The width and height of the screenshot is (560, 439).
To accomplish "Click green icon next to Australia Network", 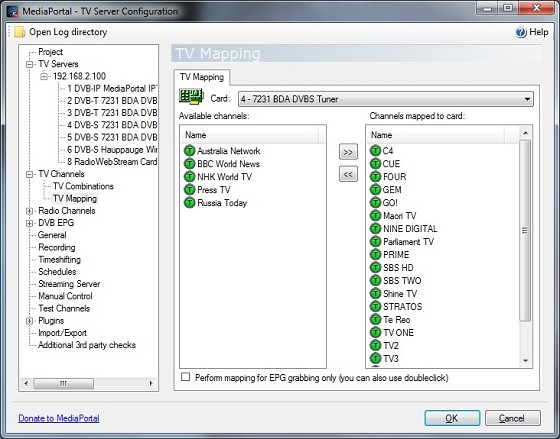I will [x=189, y=151].
